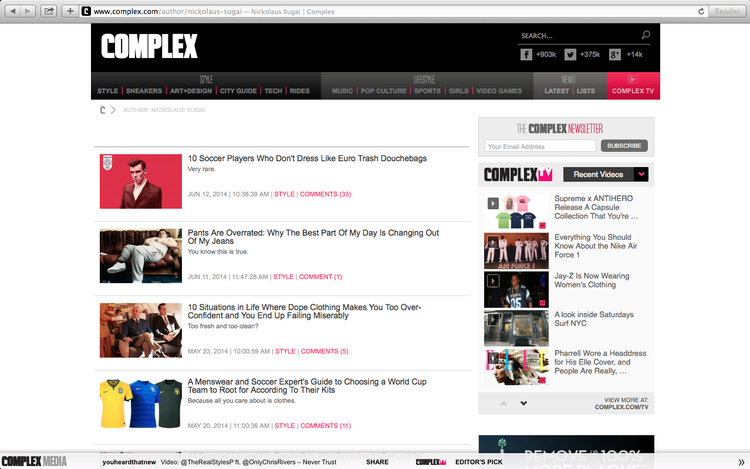750x469 pixels.
Task: Open the World Cup Kits guide title
Action: [307, 386]
